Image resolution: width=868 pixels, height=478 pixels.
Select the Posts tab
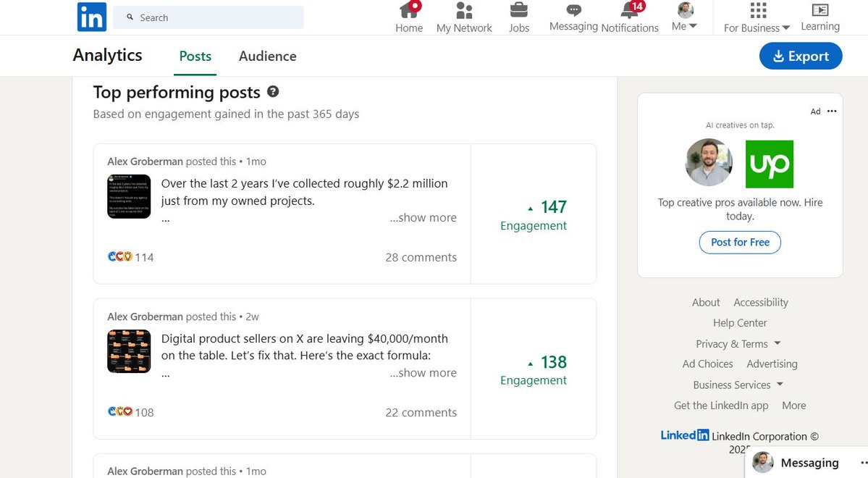(x=194, y=56)
